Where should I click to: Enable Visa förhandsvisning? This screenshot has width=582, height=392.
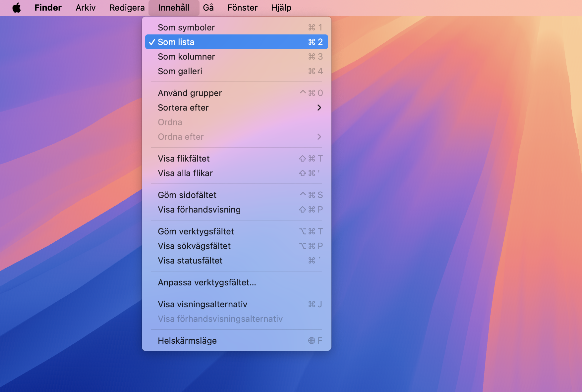pyautogui.click(x=237, y=210)
